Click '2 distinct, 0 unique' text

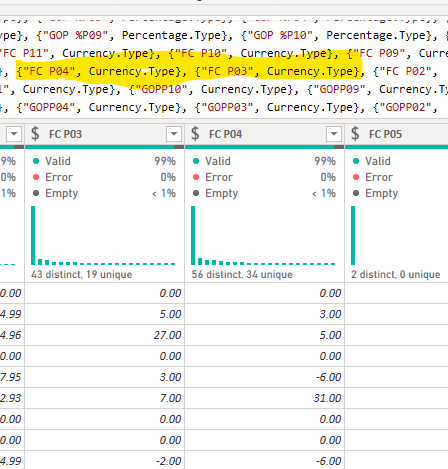point(395,274)
